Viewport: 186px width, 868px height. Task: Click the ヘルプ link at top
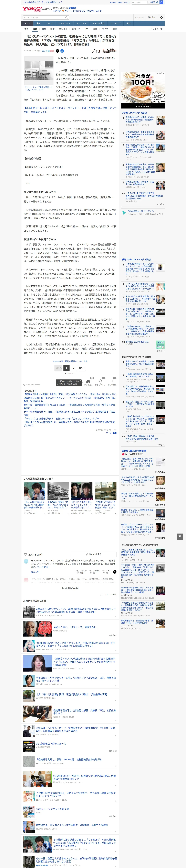coord(127,2)
